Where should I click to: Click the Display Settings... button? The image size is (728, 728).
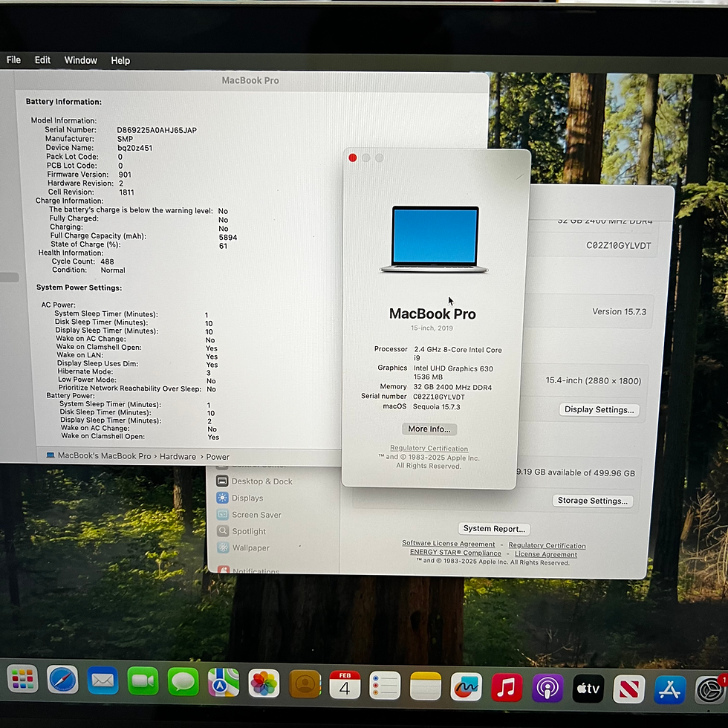pyautogui.click(x=599, y=409)
